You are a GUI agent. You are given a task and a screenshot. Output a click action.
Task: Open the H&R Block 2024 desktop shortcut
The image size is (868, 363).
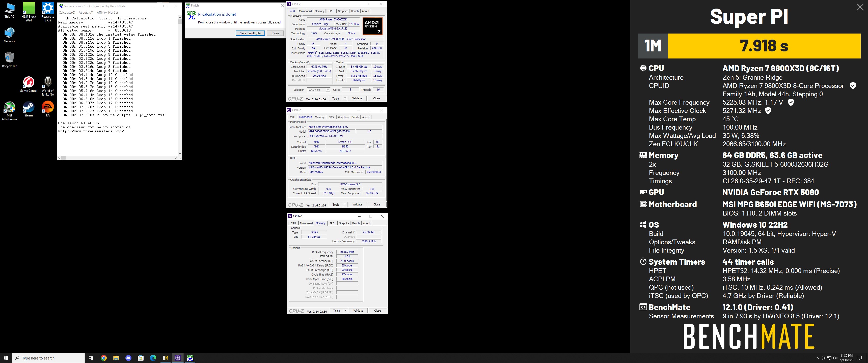[29, 12]
